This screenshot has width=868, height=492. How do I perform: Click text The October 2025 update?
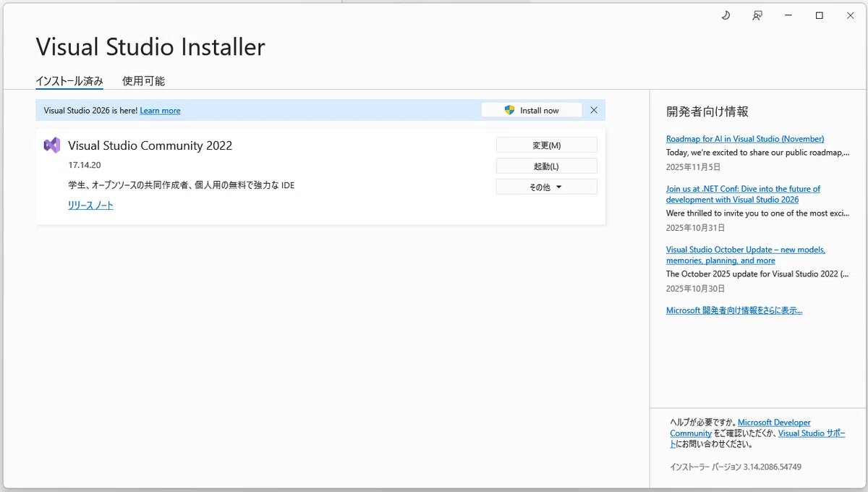[x=757, y=274]
